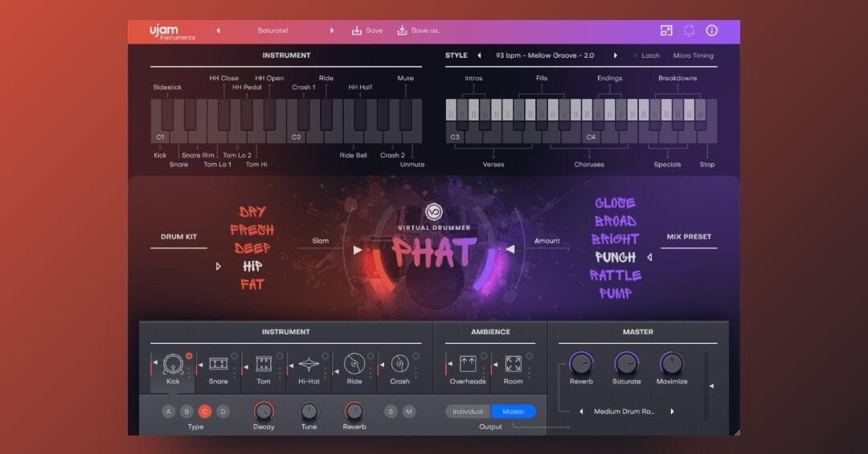This screenshot has height=454, width=868.
Task: Select type A
Action: (169, 411)
